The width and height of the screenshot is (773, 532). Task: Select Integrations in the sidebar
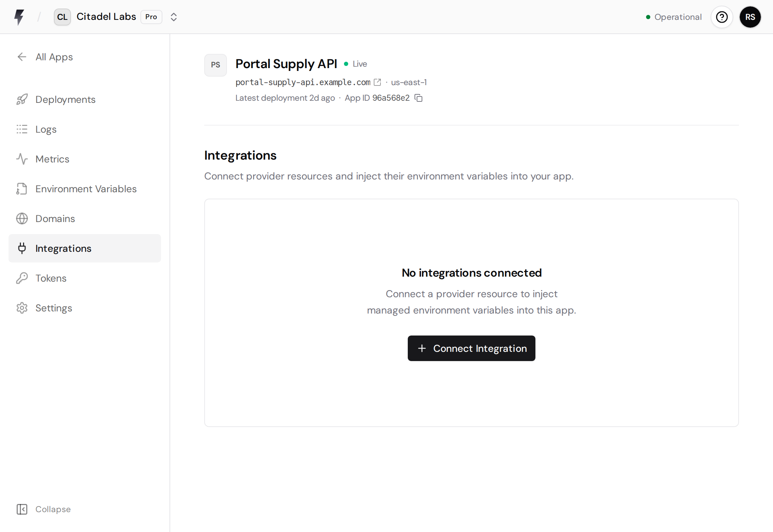[x=85, y=248]
